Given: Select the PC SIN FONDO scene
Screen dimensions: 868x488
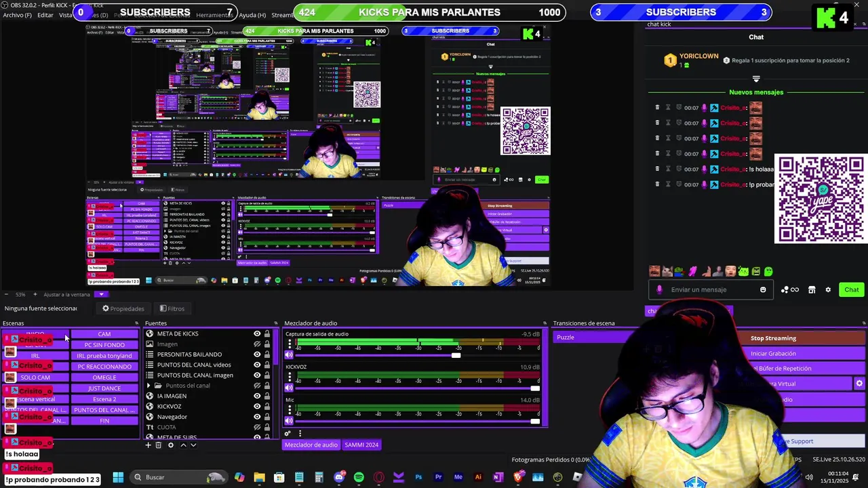Looking at the screenshot, I should [x=104, y=345].
